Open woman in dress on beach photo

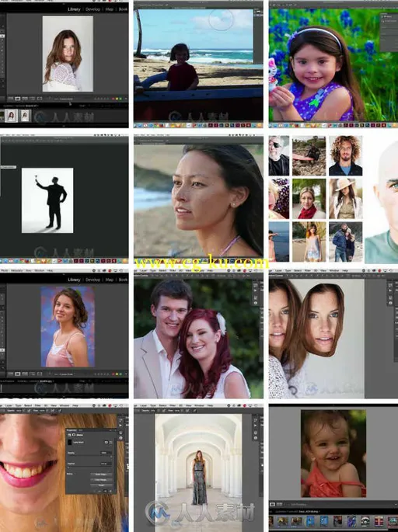click(309, 242)
